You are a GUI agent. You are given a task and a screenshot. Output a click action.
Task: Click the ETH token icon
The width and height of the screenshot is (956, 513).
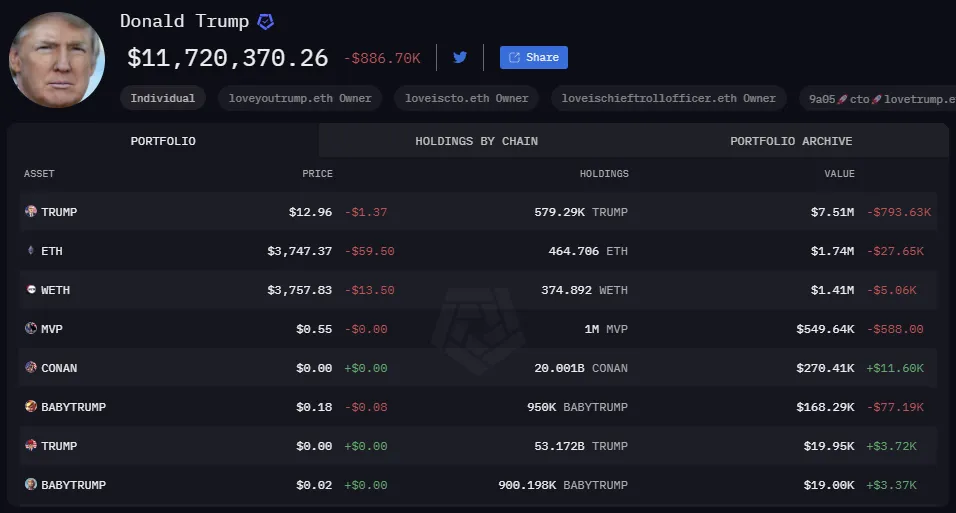[x=30, y=251]
